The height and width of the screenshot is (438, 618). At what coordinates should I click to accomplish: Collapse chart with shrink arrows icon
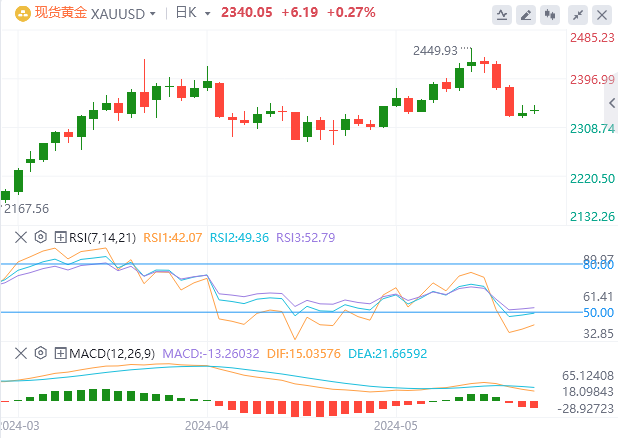pyautogui.click(x=578, y=15)
